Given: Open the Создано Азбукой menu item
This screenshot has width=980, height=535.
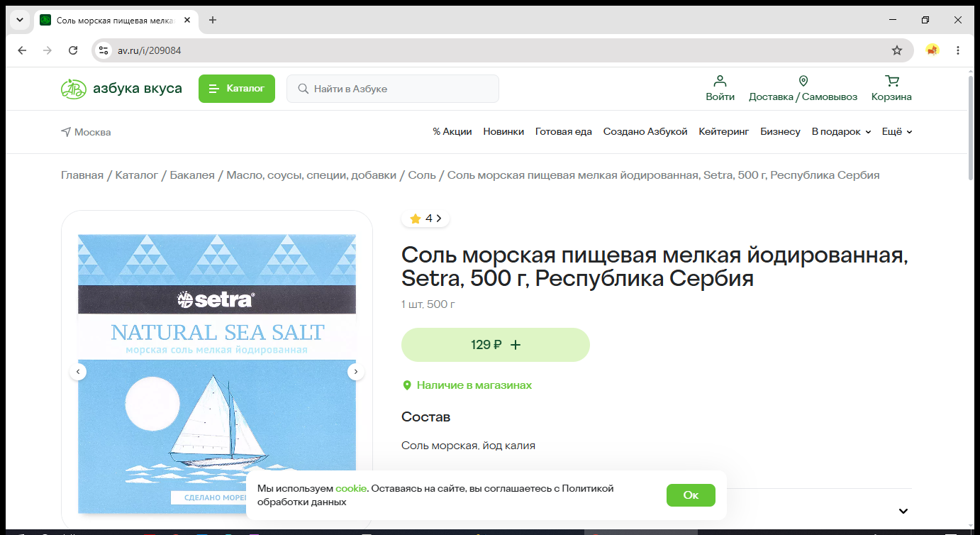Looking at the screenshot, I should [x=645, y=132].
